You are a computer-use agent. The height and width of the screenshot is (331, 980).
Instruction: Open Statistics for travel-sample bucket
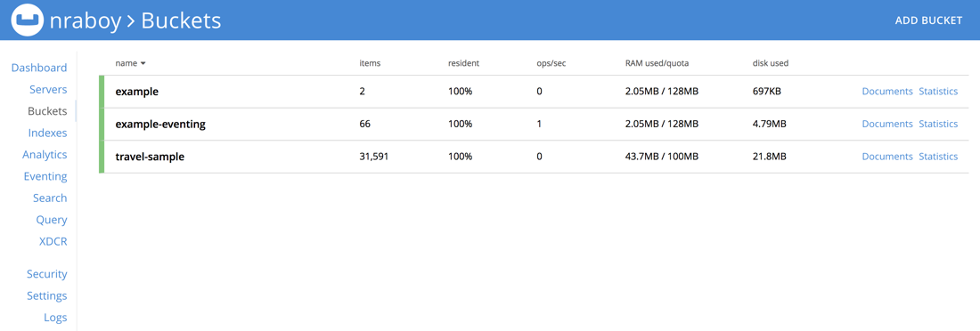pos(938,156)
